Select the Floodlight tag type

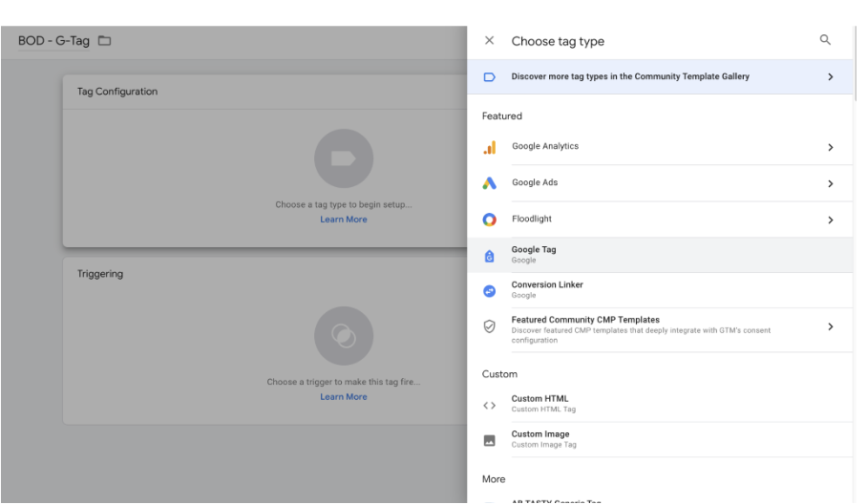660,220
